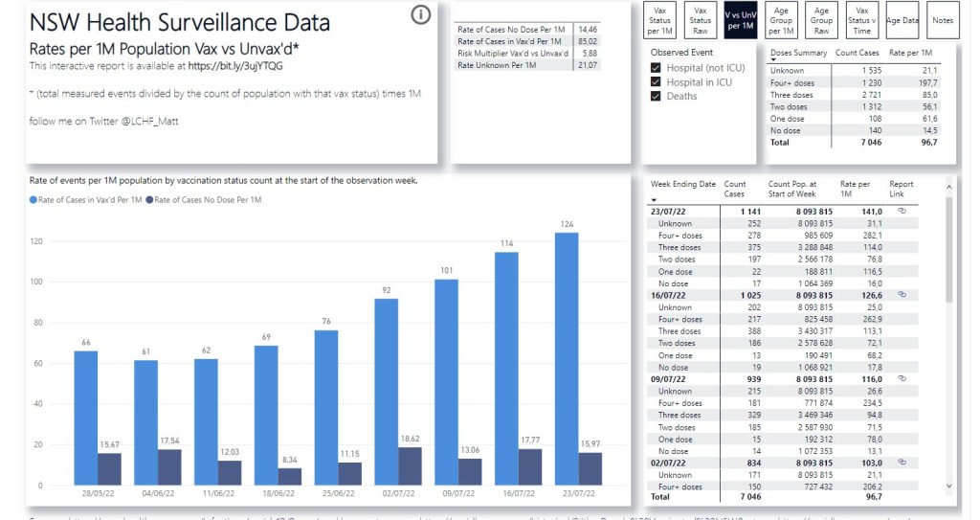Click the info icon in the title panel
Screen dimensions: 980x520
coord(419,14)
